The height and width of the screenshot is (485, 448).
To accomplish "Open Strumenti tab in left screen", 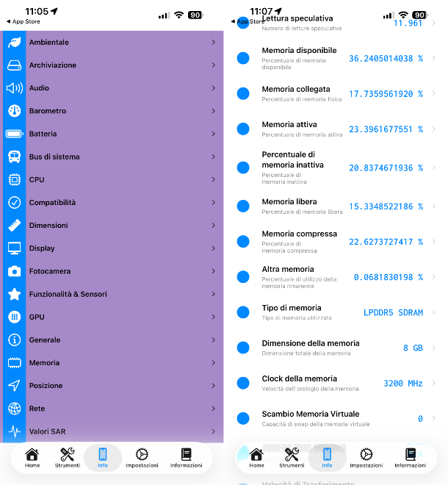I will [x=67, y=458].
